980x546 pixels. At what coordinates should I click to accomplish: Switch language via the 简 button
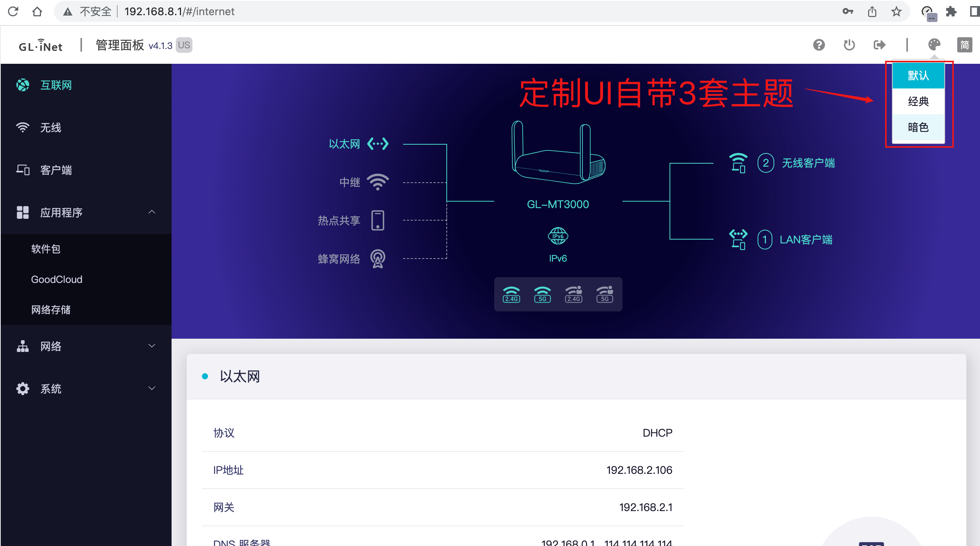964,44
